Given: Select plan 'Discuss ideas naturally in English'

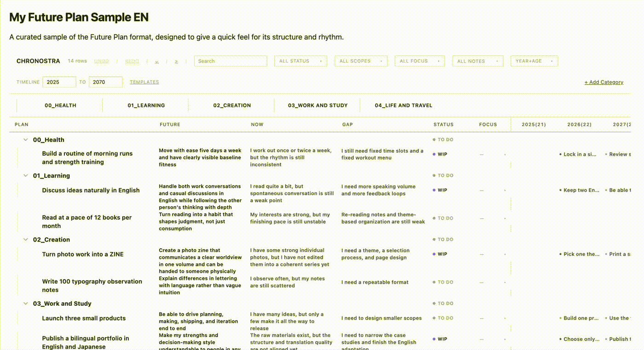Looking at the screenshot, I should [x=91, y=190].
